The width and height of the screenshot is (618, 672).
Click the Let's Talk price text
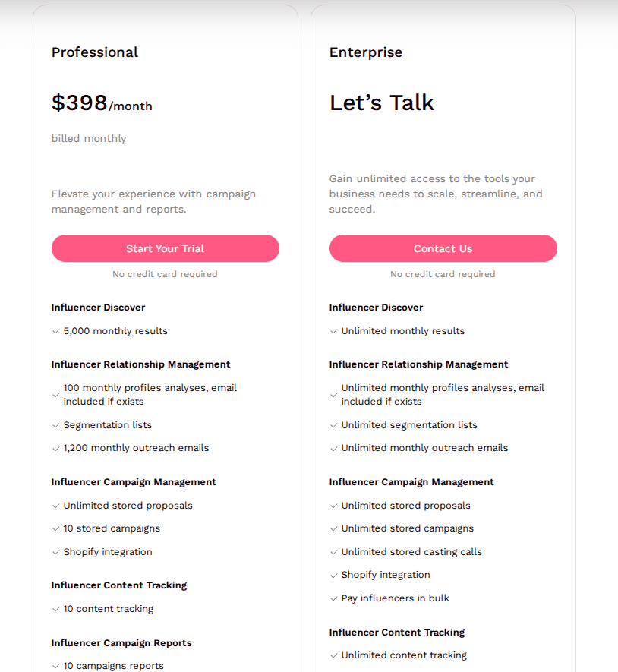point(382,103)
